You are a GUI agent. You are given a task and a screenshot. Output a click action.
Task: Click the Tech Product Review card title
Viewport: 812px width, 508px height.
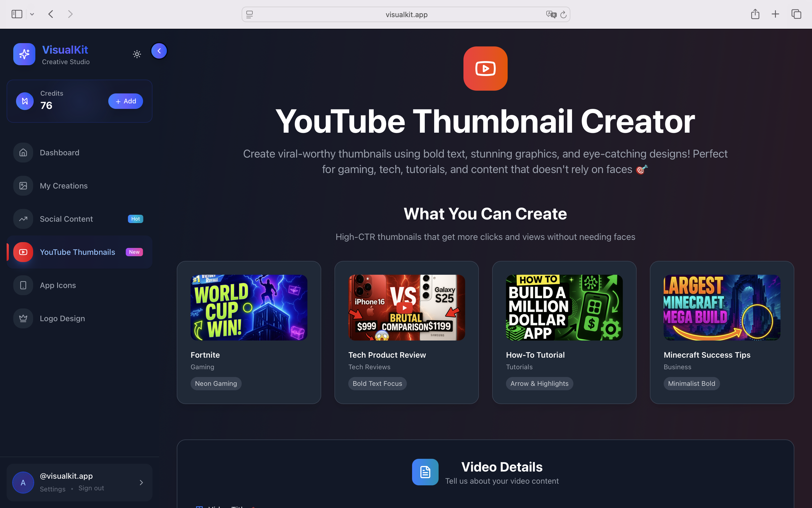tap(387, 355)
